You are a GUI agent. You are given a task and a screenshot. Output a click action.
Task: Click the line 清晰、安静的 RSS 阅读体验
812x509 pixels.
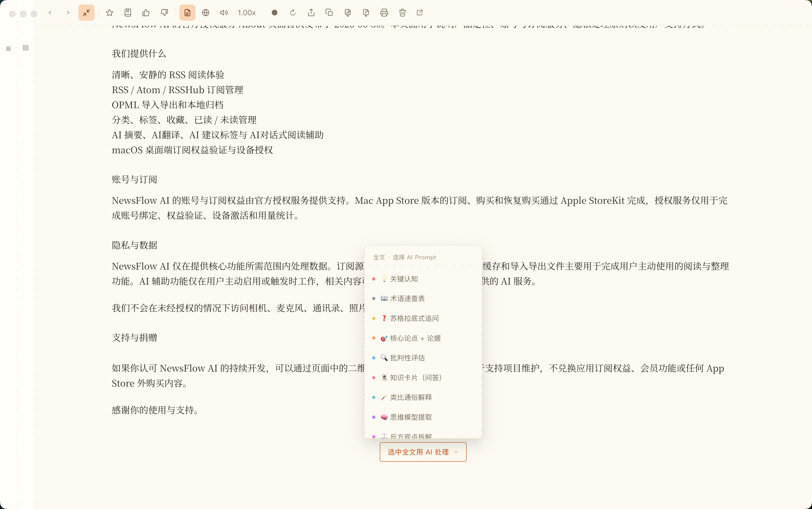pyautogui.click(x=168, y=75)
